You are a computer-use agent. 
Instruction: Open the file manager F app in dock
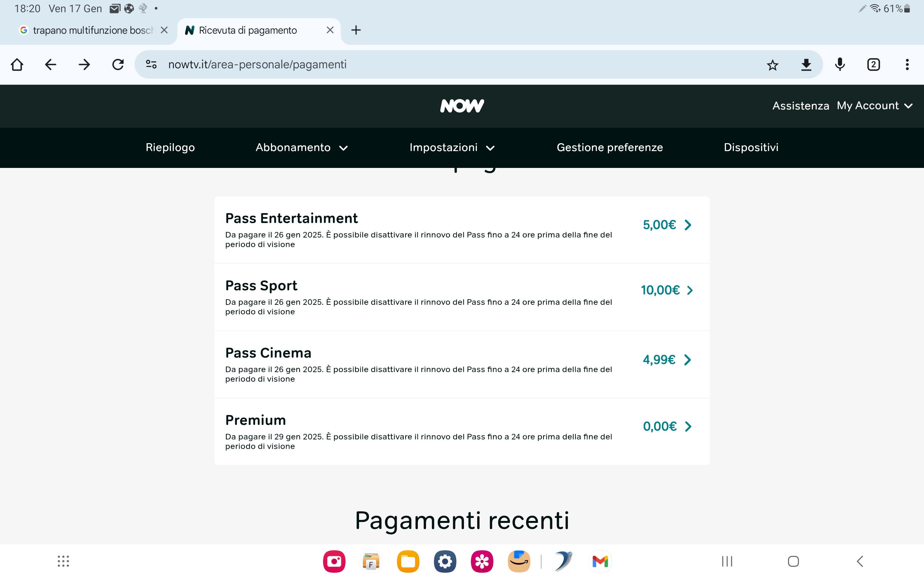click(371, 561)
